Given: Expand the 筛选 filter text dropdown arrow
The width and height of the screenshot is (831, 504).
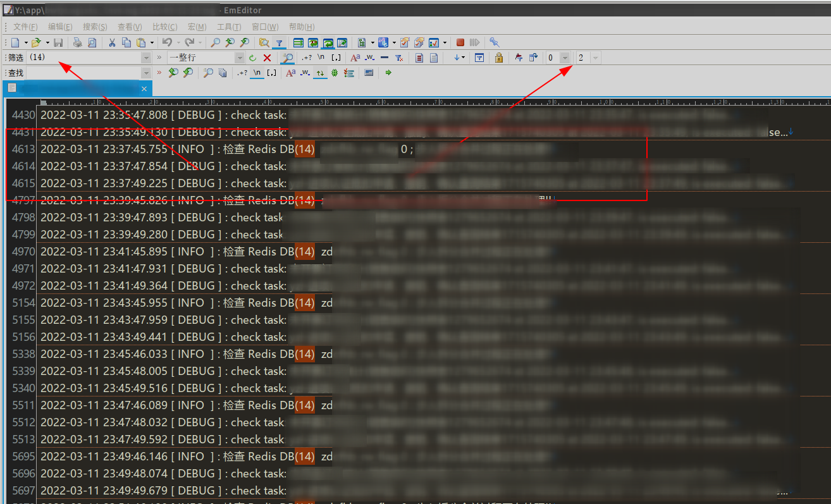Looking at the screenshot, I should 147,58.
